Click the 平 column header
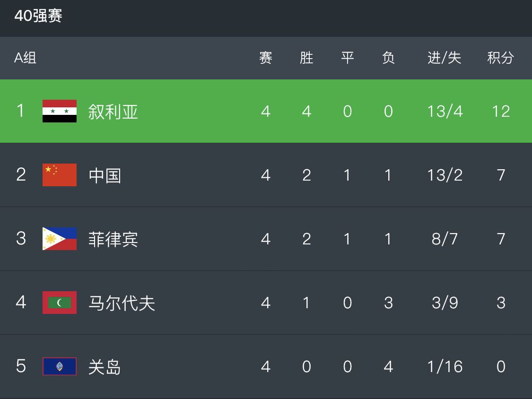The image size is (532, 399). coord(348,58)
